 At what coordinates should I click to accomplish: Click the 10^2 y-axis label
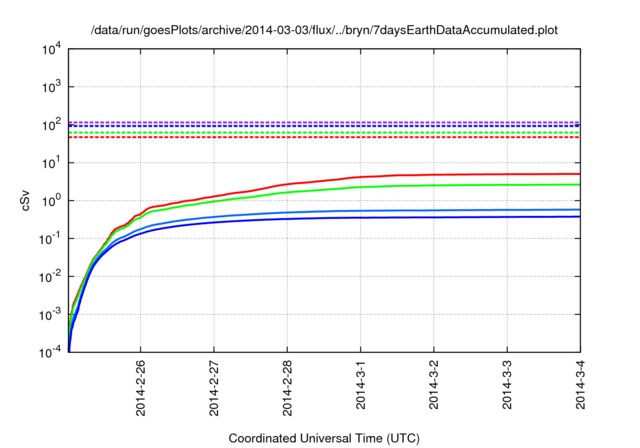pyautogui.click(x=51, y=124)
